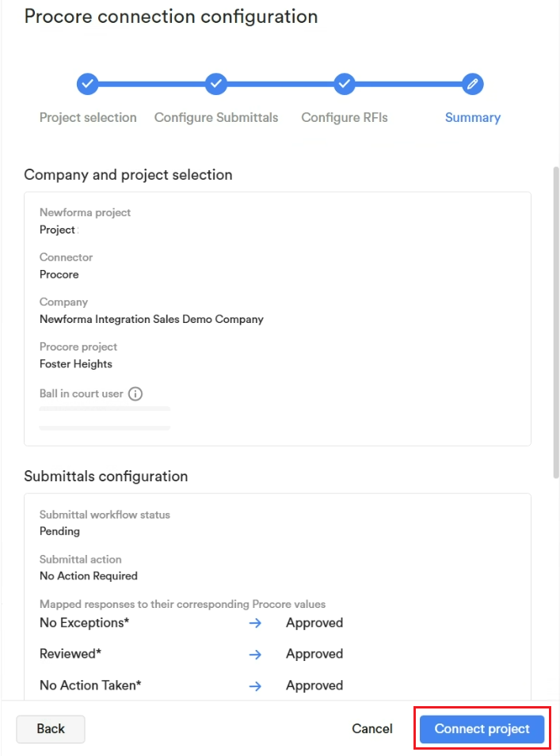Click the Connect project button
The width and height of the screenshot is (560, 756).
click(482, 728)
